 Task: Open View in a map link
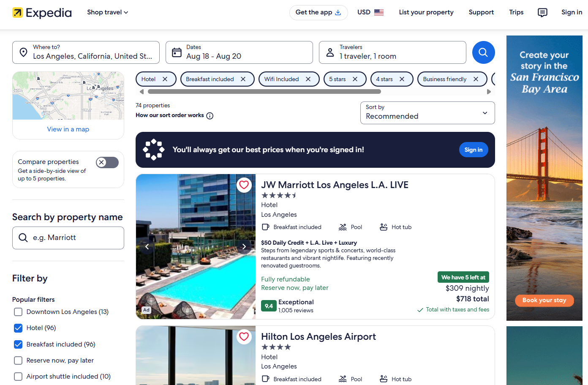[x=68, y=129]
